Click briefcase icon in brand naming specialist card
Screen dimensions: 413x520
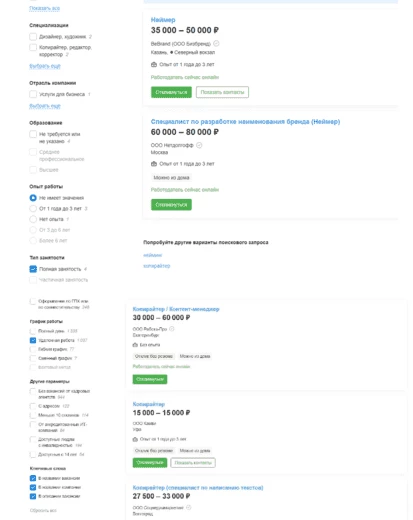[154, 164]
